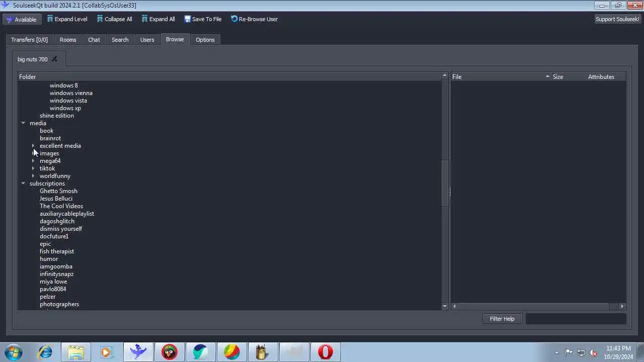Click the Filter Help button
Image resolution: width=644 pixels, height=362 pixels.
(502, 319)
